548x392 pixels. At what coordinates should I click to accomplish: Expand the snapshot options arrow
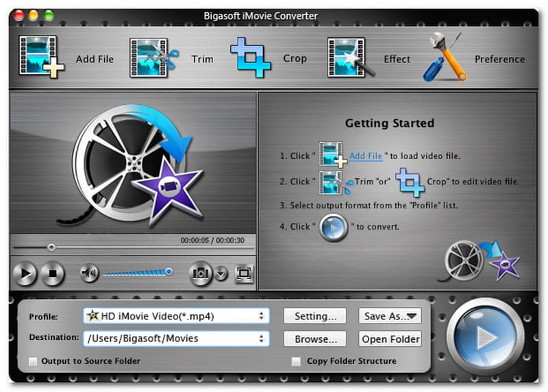(x=221, y=274)
